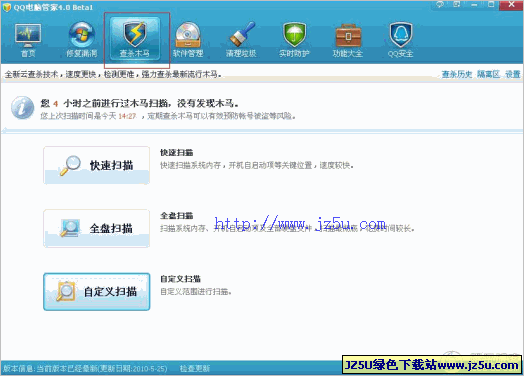524x376 pixels.
Task: Click the 快速扫描 description heading
Action: coord(176,152)
